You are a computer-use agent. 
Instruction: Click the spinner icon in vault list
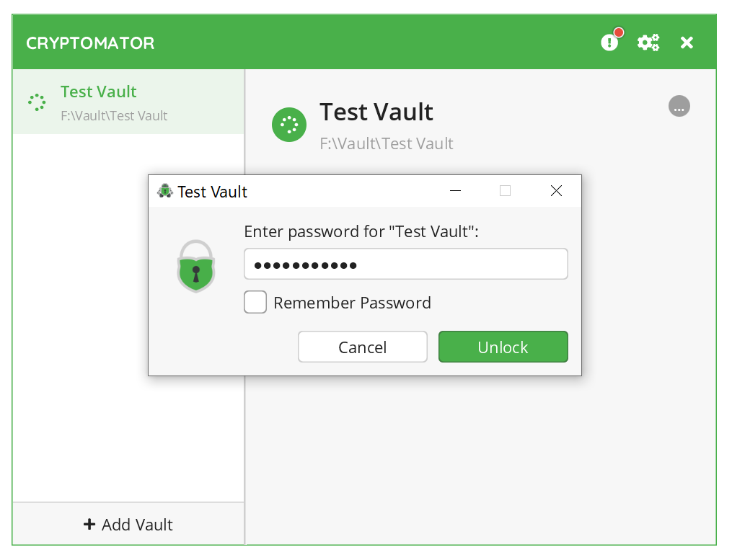37,102
